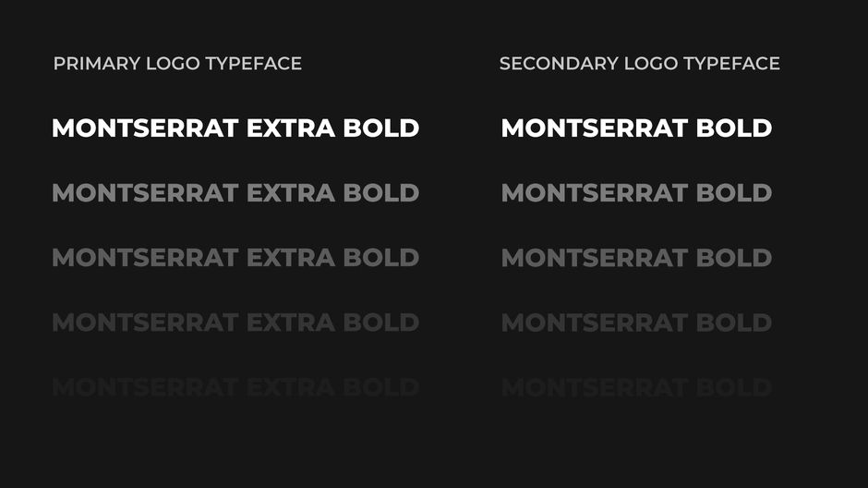The width and height of the screenshot is (868, 488).
Task: Click the Secondary Logo Typeface heading
Action: tap(639, 64)
